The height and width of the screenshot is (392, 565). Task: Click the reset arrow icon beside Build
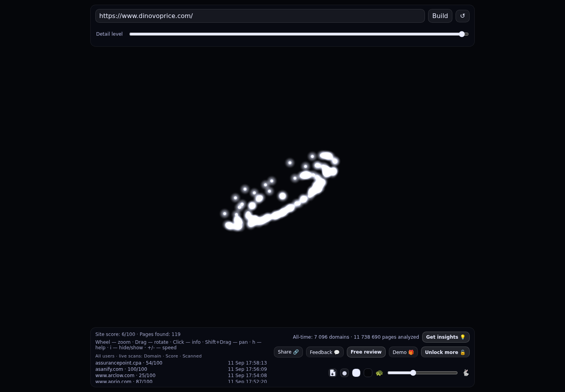[462, 16]
